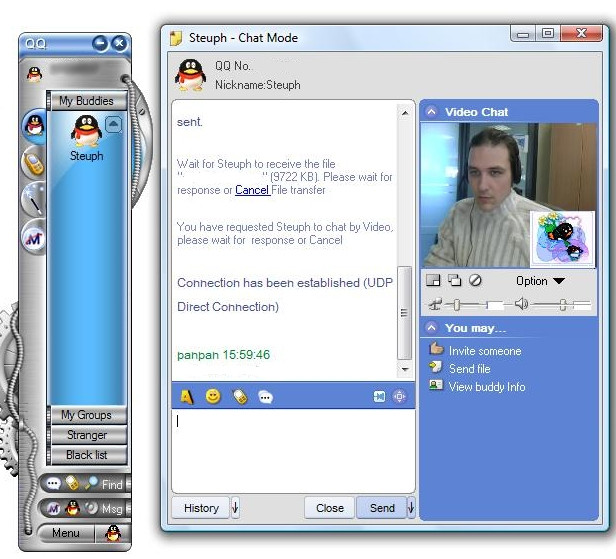Click Send file in You may panel

click(x=470, y=369)
